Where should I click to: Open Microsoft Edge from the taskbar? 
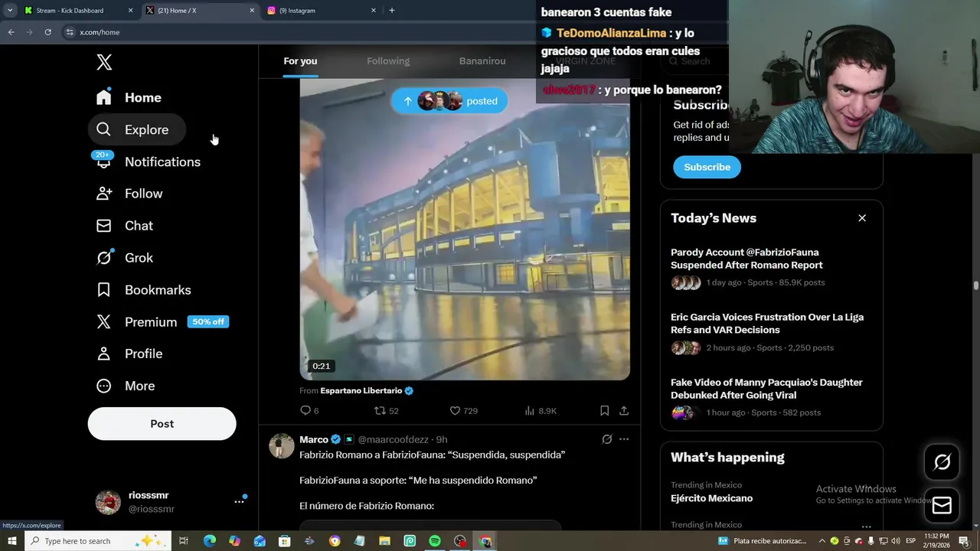coord(209,541)
